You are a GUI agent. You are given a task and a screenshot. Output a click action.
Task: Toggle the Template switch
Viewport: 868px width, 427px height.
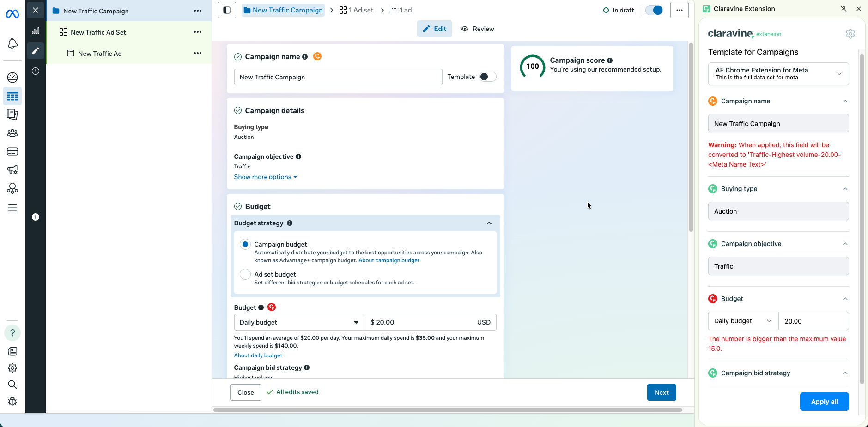click(487, 77)
